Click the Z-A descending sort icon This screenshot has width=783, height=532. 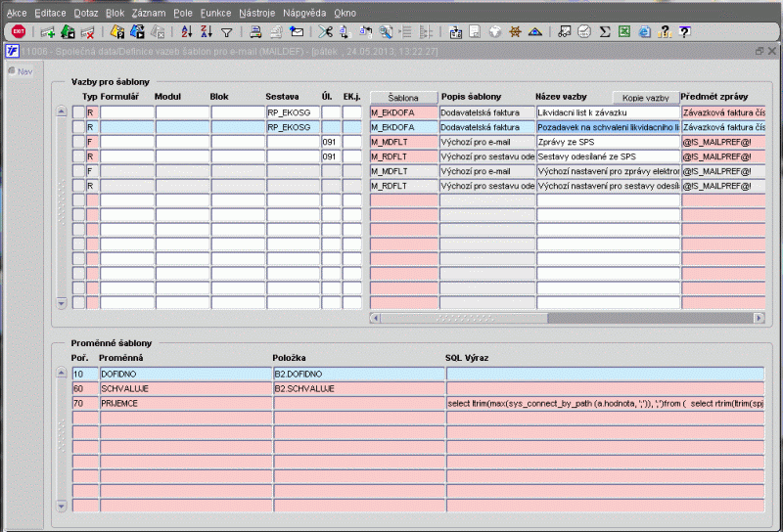pyautogui.click(x=207, y=31)
